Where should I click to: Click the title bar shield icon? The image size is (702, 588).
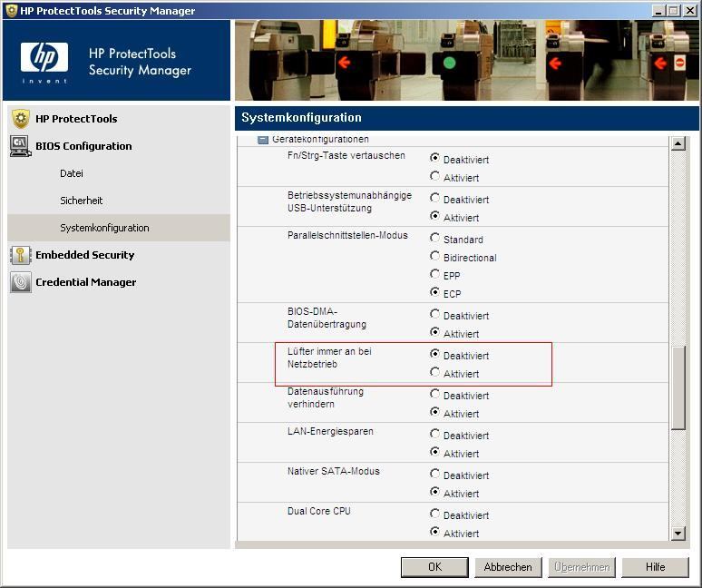click(x=11, y=10)
